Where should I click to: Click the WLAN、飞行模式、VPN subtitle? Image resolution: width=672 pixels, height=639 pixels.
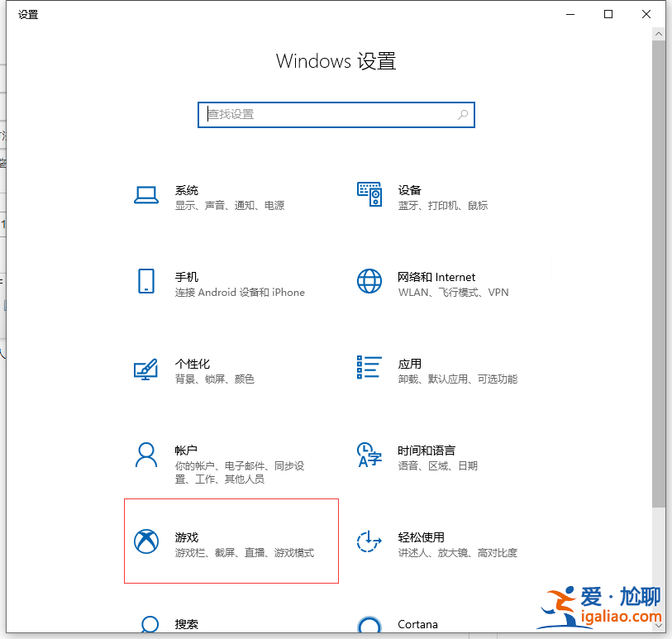(451, 292)
